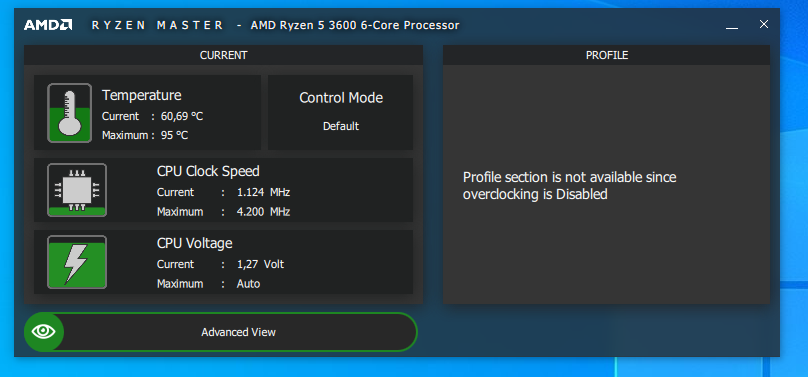Click the Temperature heading
808x377 pixels.
pos(142,95)
